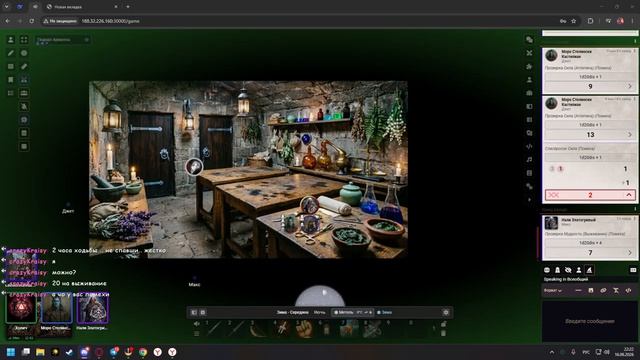Image resolution: width=640 pixels, height=360 pixels.
Task: Clear formatting in chat editor toolbar
Action: (x=616, y=290)
